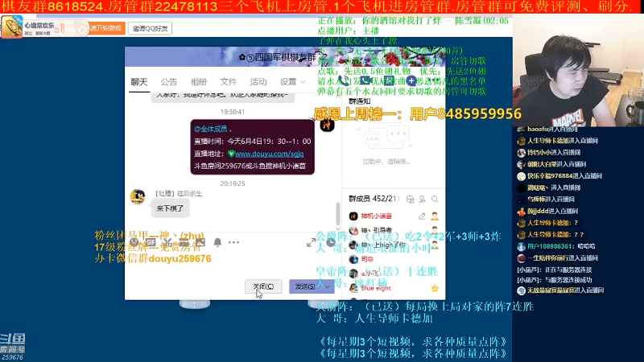Click timestamp 20:19:25 in chat
This screenshot has width=644, height=362.
tap(233, 183)
